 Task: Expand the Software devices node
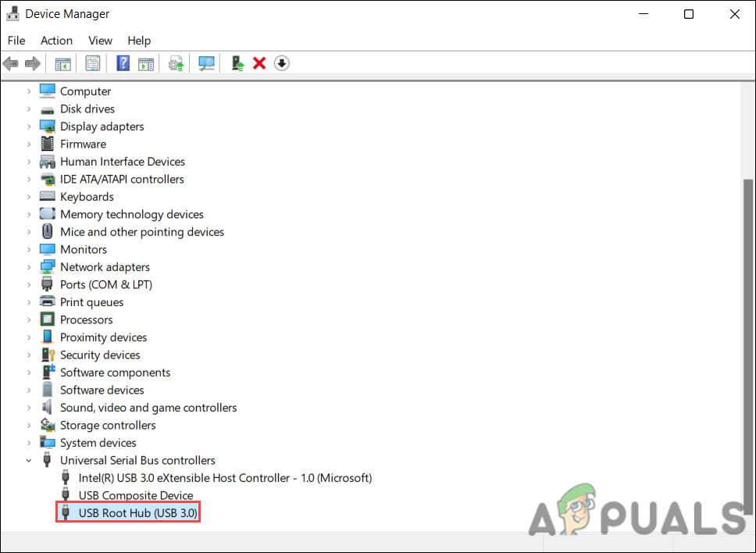pos(29,390)
